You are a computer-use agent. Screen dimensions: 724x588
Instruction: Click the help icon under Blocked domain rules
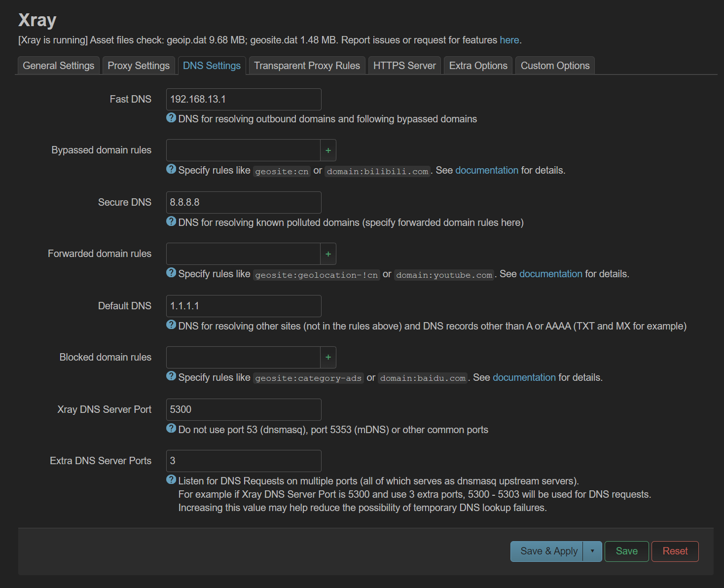pyautogui.click(x=171, y=376)
